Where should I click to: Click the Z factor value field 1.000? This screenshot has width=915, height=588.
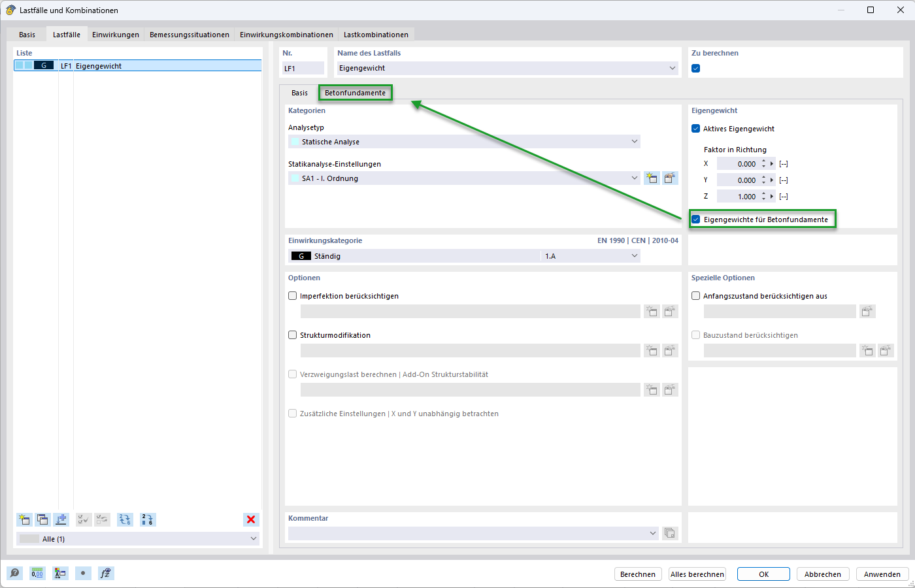coord(738,197)
